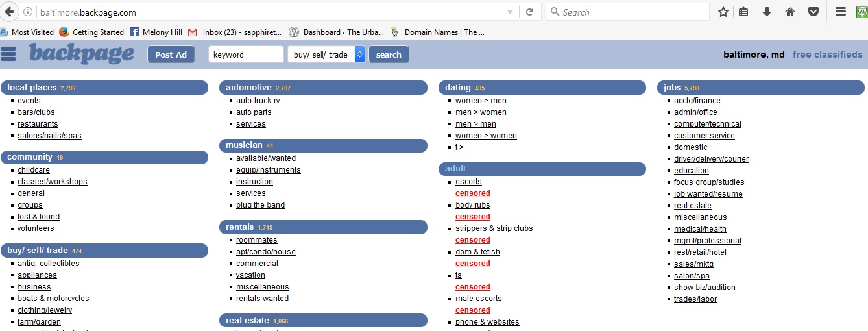Open the downloads arrow icon

tap(767, 12)
